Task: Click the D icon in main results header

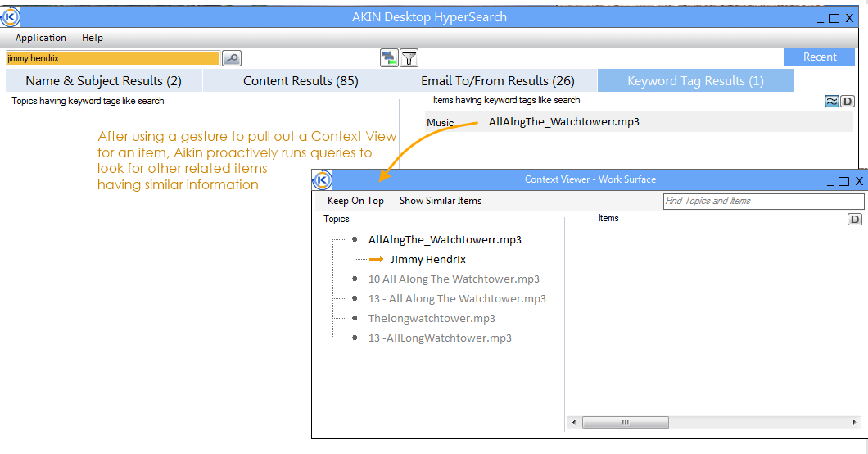Action: tap(848, 102)
